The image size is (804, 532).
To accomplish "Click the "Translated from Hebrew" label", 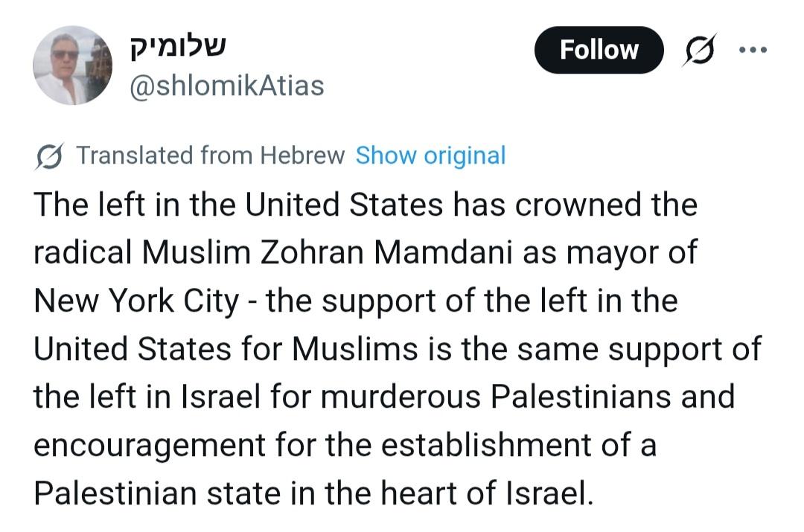I will coord(211,156).
